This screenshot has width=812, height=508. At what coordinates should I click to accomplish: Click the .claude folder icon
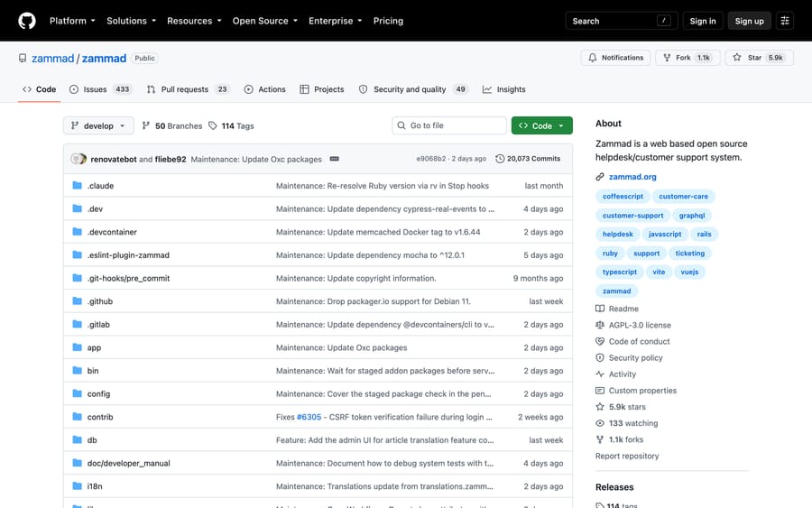78,185
